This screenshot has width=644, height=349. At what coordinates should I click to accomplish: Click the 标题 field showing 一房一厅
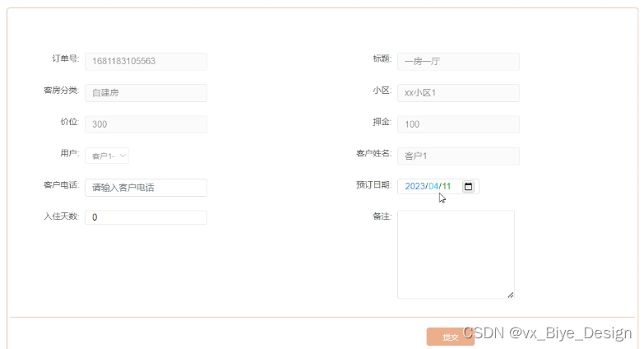click(458, 61)
